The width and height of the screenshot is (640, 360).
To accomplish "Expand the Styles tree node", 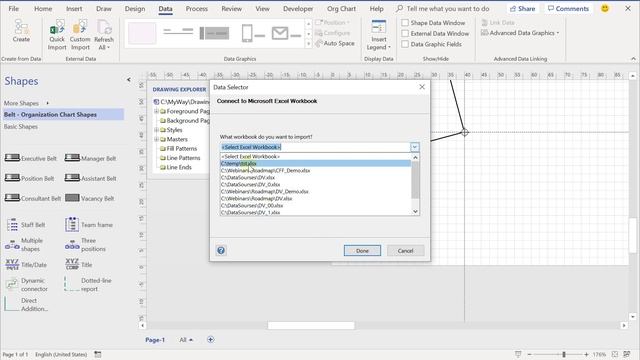I will click(x=156, y=130).
